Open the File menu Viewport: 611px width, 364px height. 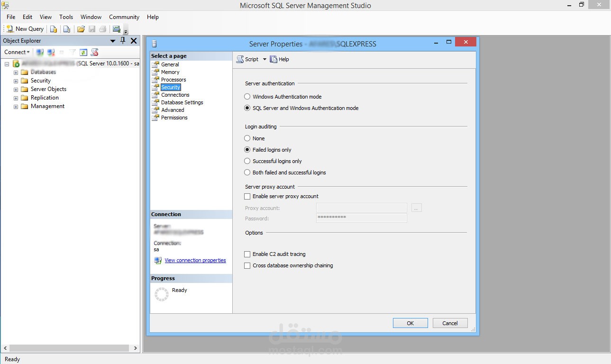tap(11, 17)
